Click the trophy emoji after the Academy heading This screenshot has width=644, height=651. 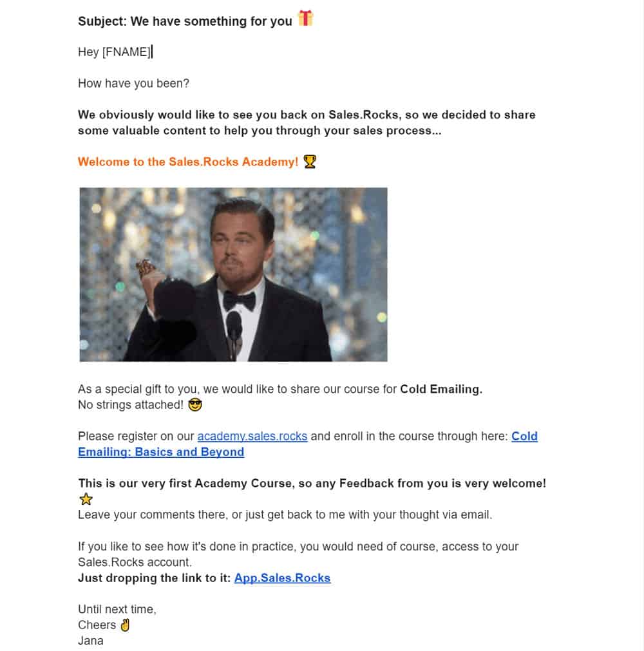pos(310,162)
